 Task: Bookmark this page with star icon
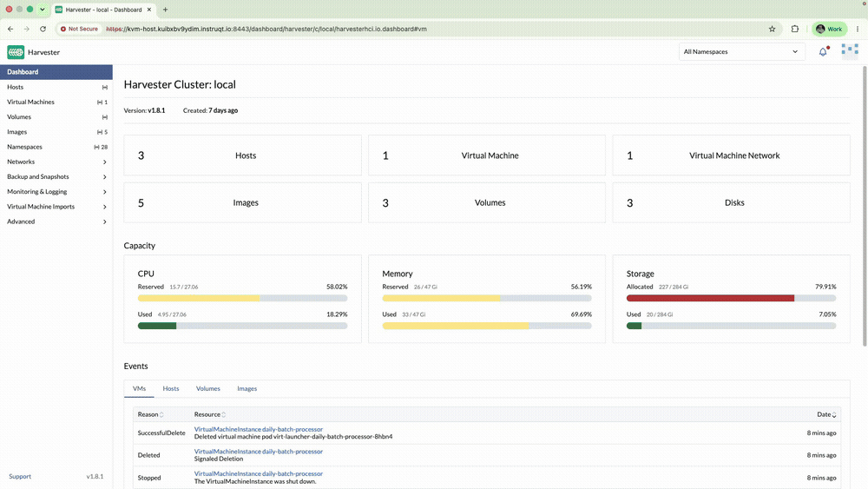(773, 29)
